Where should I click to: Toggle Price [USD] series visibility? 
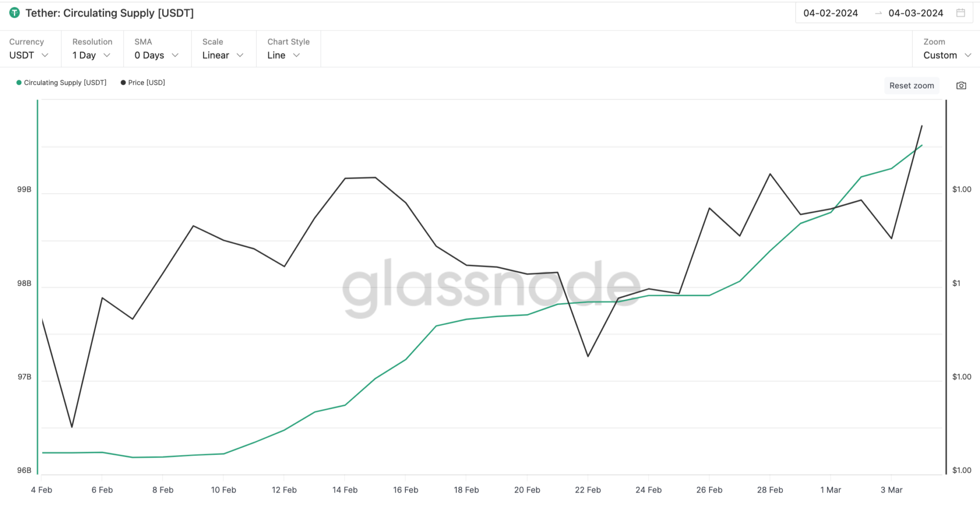(146, 83)
